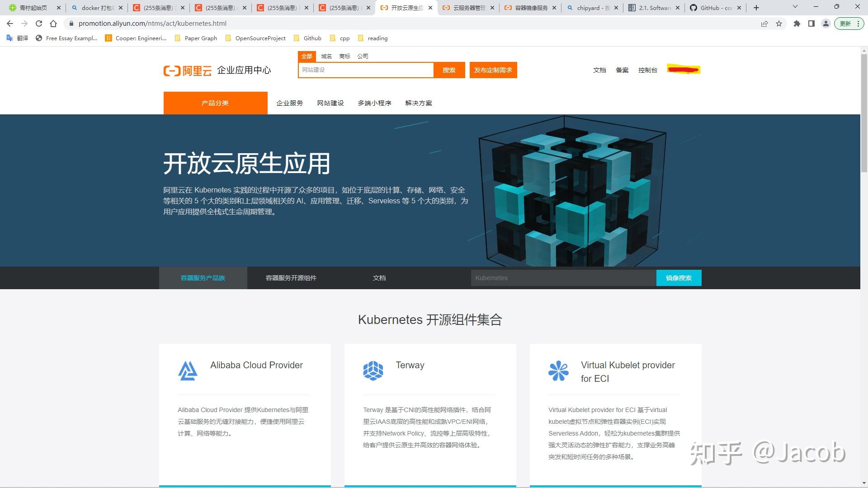Open the Chrome three-dot menu
The image size is (868, 488).
tap(857, 23)
